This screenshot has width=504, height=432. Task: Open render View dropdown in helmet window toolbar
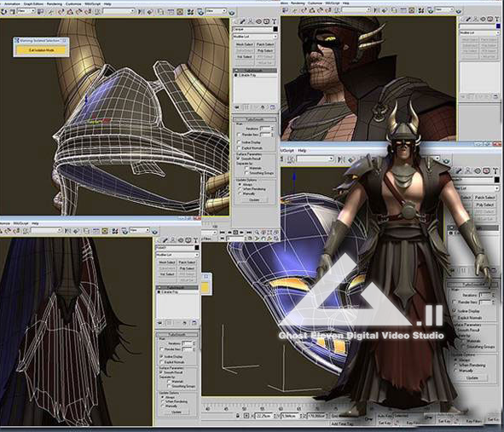pos(216,11)
